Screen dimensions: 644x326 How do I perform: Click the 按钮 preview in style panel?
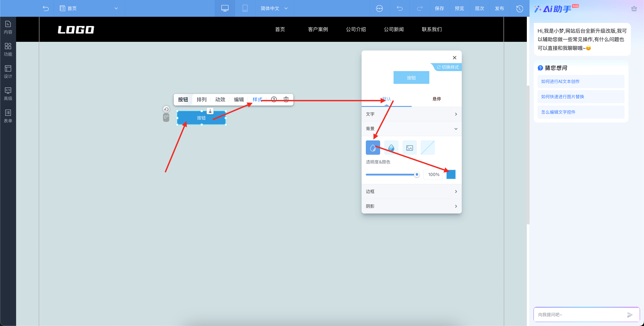(x=411, y=78)
